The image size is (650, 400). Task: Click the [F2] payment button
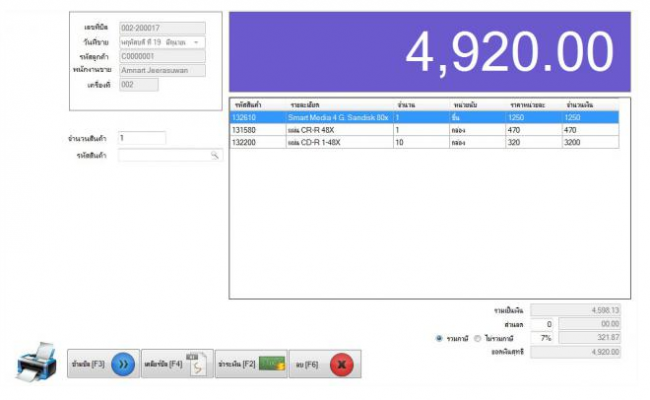click(251, 364)
